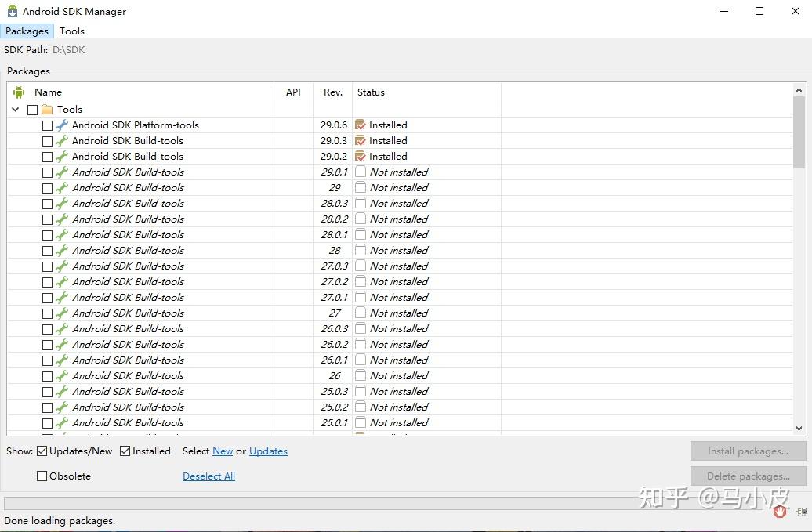Click wrench icon of Build-tools rev 27
Screen dimensions: 812x532
pyautogui.click(x=62, y=313)
